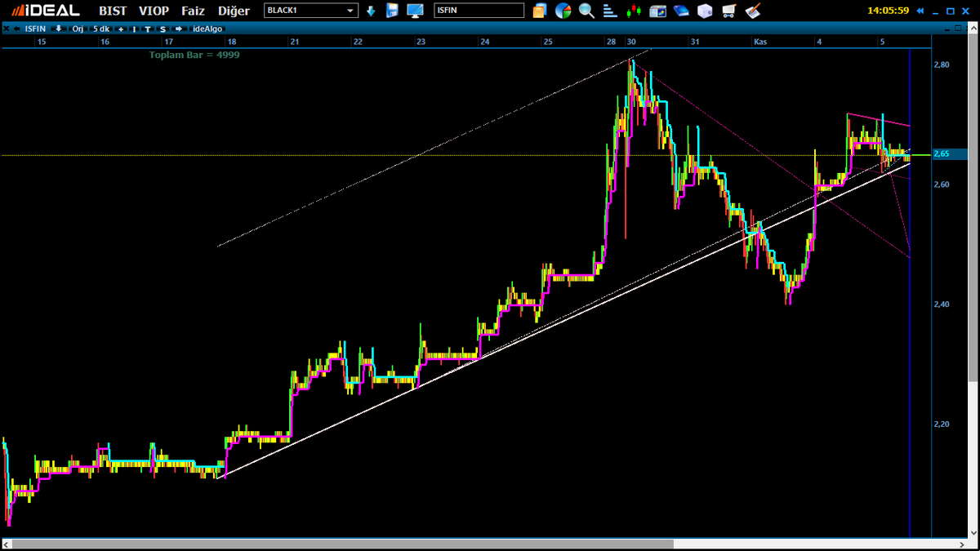
Task: Click the blue double-left arrow icon
Action: tap(921, 11)
